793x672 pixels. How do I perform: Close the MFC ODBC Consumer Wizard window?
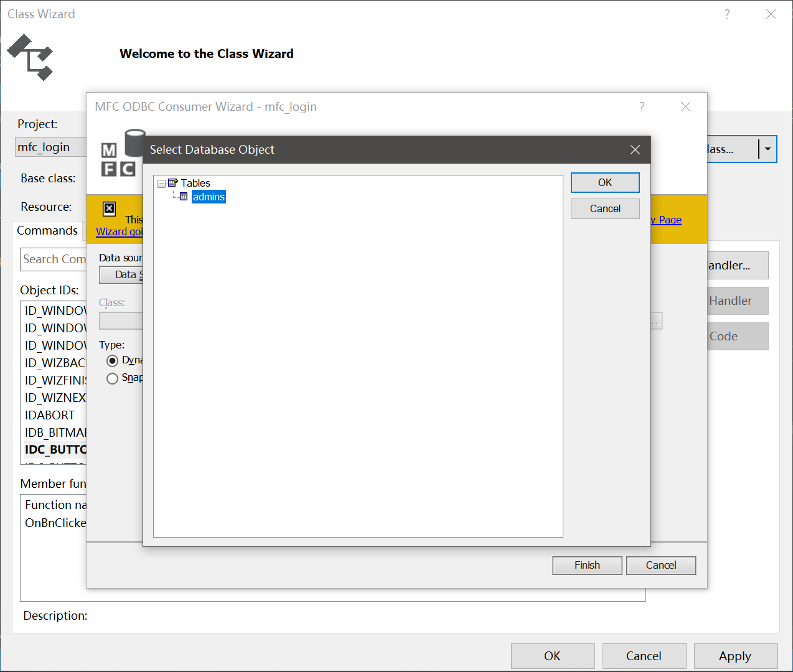coord(685,106)
